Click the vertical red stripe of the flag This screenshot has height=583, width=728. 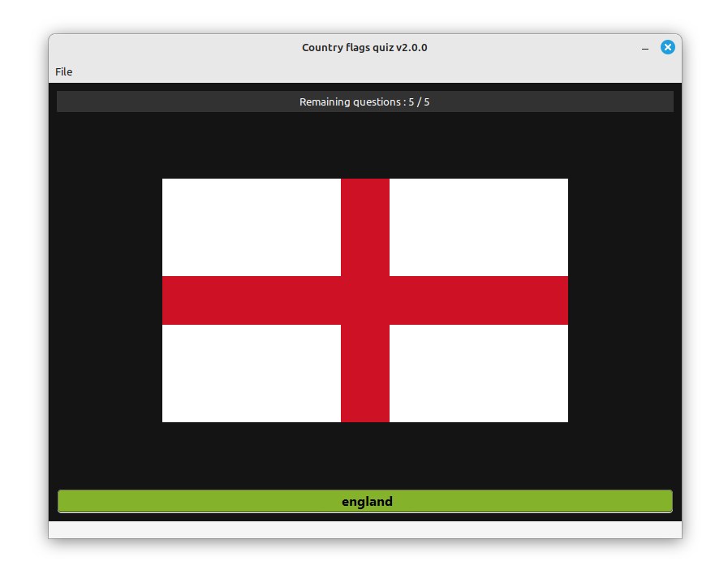pos(364,219)
